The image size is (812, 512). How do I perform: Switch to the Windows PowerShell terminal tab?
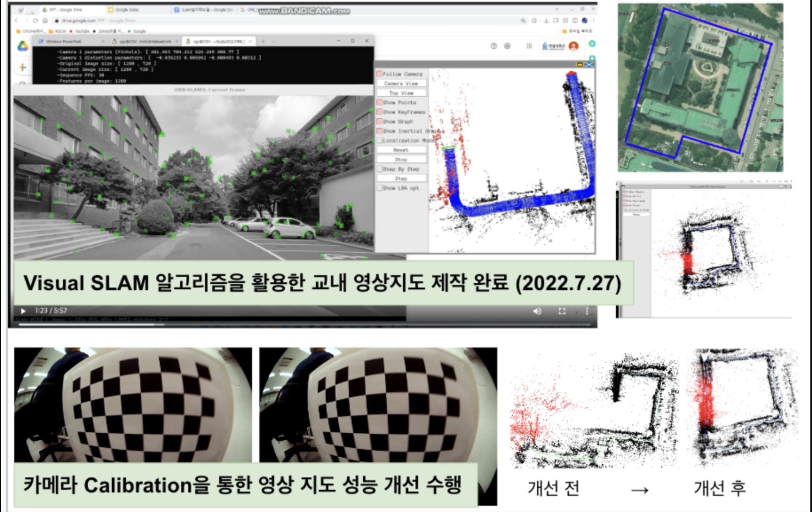pyautogui.click(x=63, y=41)
